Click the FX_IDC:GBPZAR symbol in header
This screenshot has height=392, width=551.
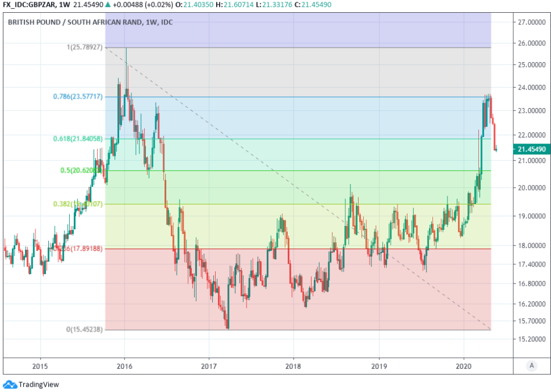(28, 5)
